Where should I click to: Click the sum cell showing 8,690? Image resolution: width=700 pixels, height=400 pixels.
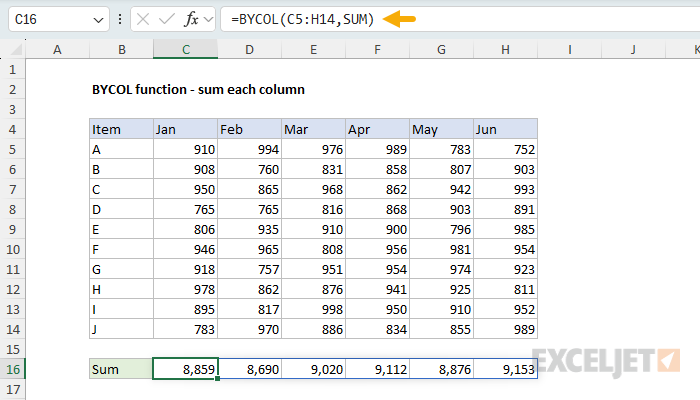click(250, 369)
